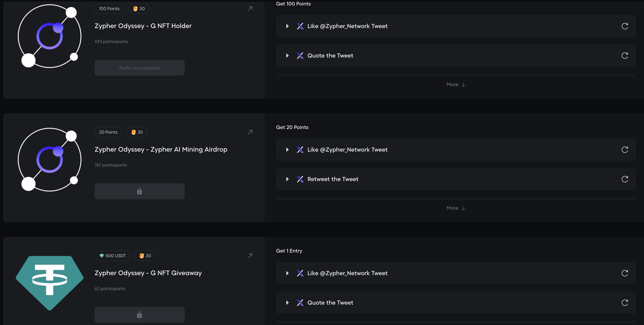Viewport: 644px width, 325px height.
Task: Open G NFT Holder campaign via arrow icon
Action: [x=250, y=9]
